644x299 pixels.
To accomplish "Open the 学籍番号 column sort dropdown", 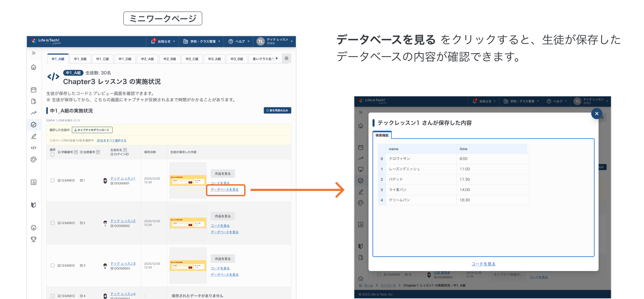I will [76, 152].
